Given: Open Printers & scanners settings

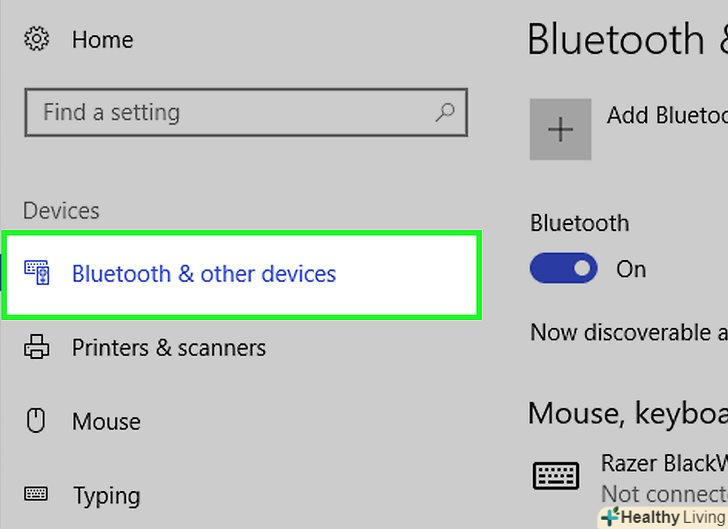Looking at the screenshot, I should tap(168, 348).
